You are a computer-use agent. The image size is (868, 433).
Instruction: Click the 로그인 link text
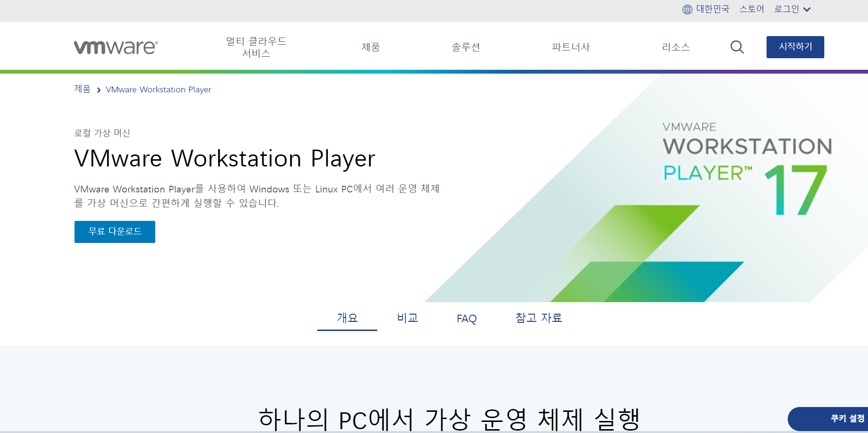786,9
